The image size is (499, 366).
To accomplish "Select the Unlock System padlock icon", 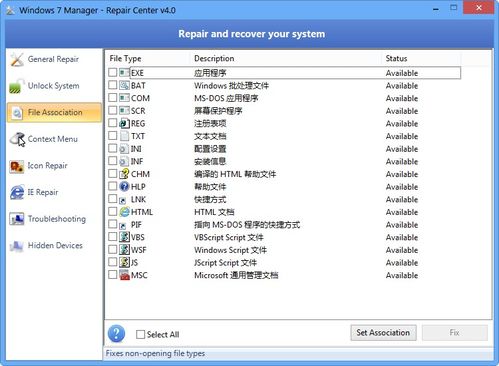I will [17, 86].
